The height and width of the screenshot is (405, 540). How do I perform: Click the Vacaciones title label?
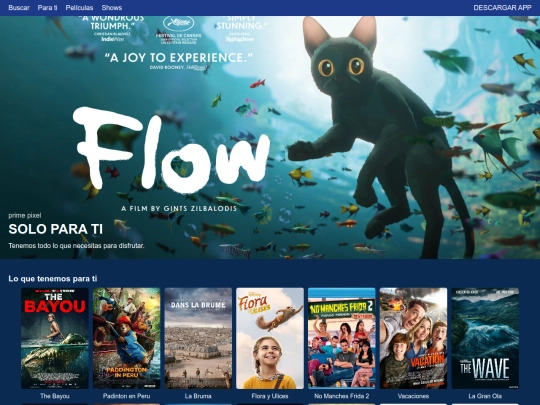click(x=413, y=396)
